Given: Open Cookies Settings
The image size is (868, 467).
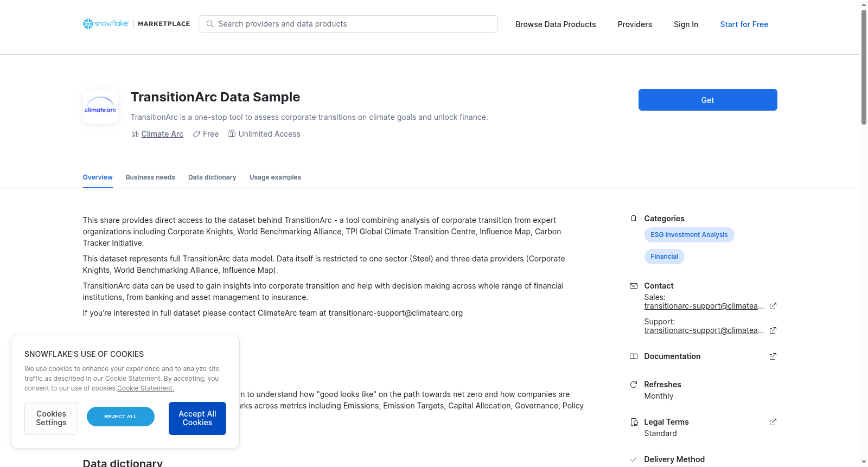Looking at the screenshot, I should (51, 418).
